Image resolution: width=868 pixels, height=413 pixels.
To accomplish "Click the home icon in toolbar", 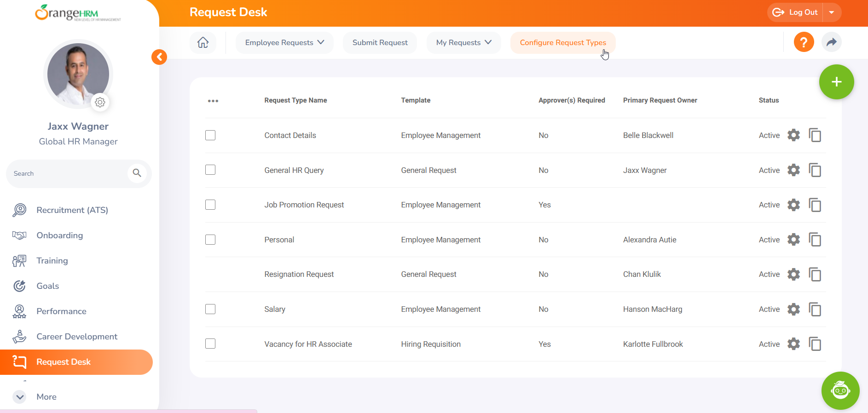I will [203, 43].
